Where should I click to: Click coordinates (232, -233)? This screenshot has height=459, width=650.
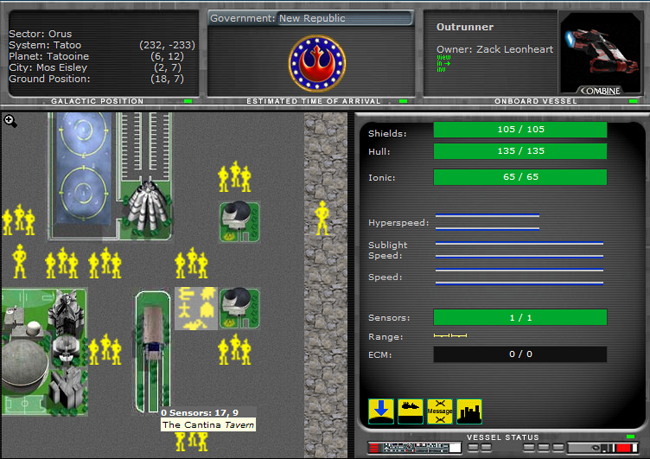click(167, 45)
